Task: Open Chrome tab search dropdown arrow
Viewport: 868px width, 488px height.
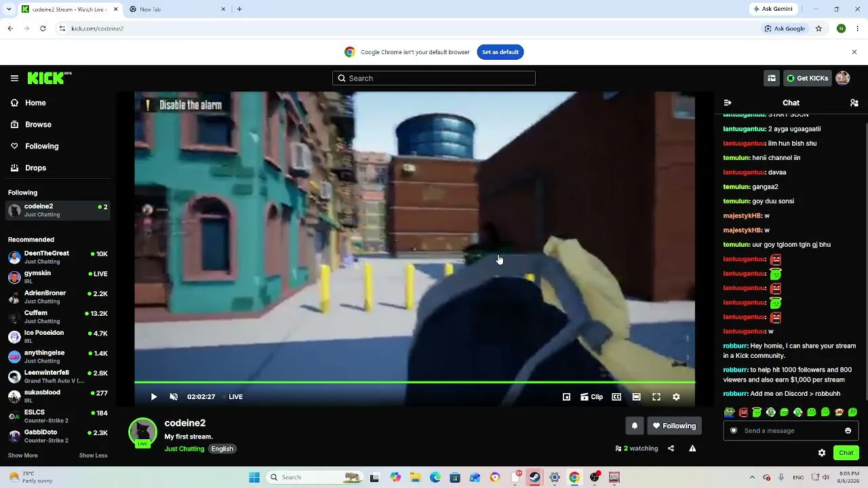Action: point(9,9)
